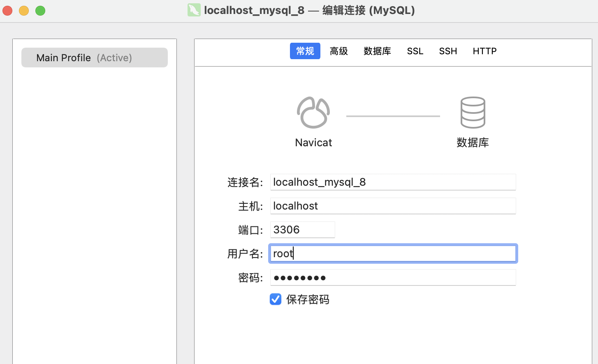This screenshot has width=598, height=364.
Task: Click the 用户名 field containing root
Action: point(393,253)
